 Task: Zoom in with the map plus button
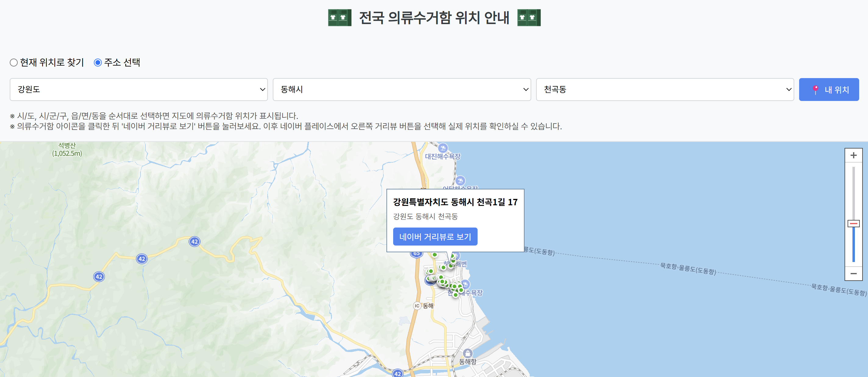pyautogui.click(x=853, y=155)
